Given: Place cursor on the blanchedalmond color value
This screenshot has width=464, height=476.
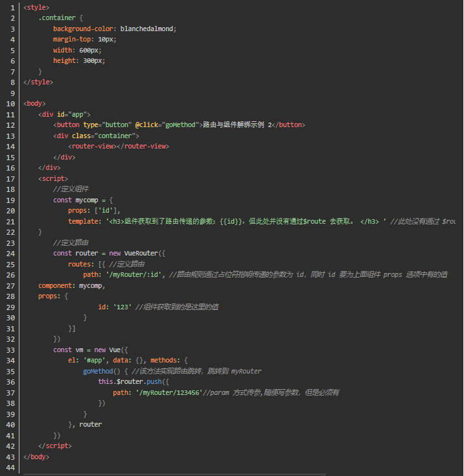Looking at the screenshot, I should 148,29.
